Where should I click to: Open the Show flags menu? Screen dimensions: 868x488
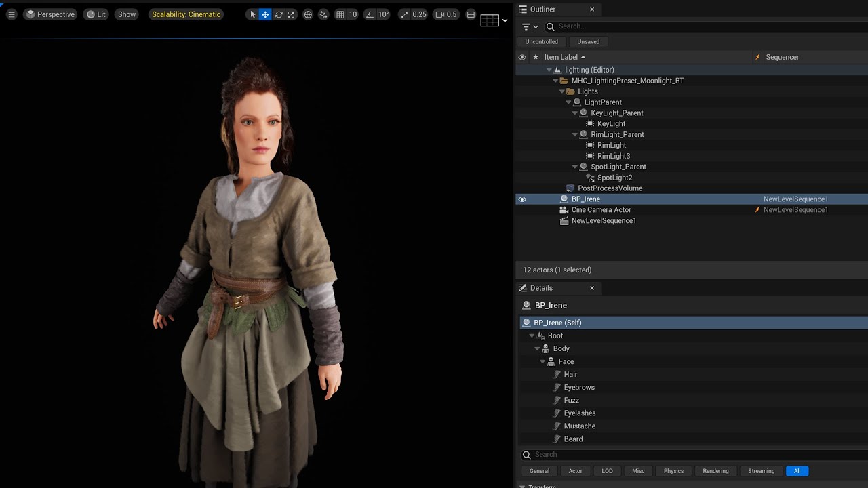[x=127, y=14]
